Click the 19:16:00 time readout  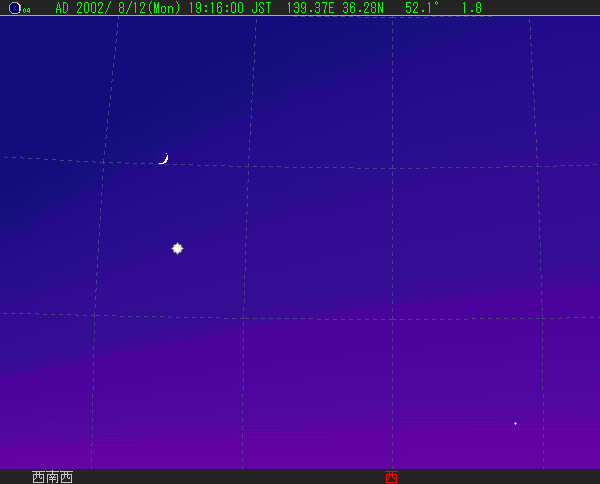tap(214, 8)
